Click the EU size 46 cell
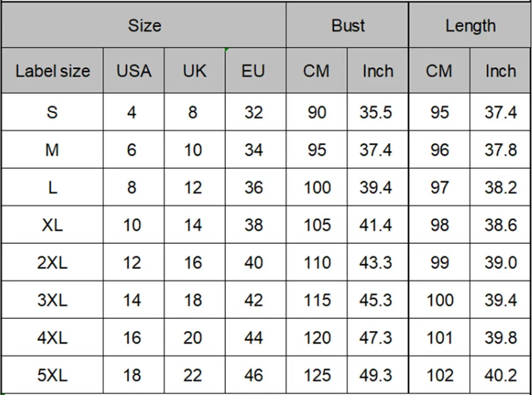The image size is (532, 395). [254, 375]
